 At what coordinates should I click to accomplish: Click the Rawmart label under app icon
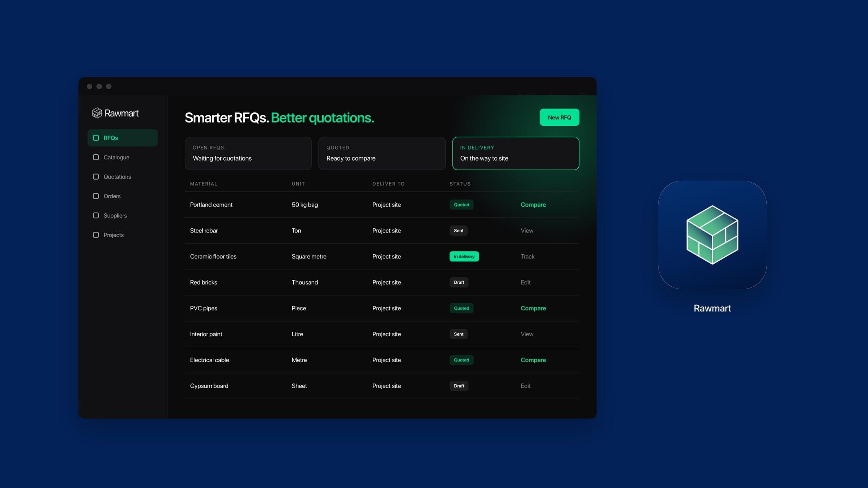[x=712, y=308]
